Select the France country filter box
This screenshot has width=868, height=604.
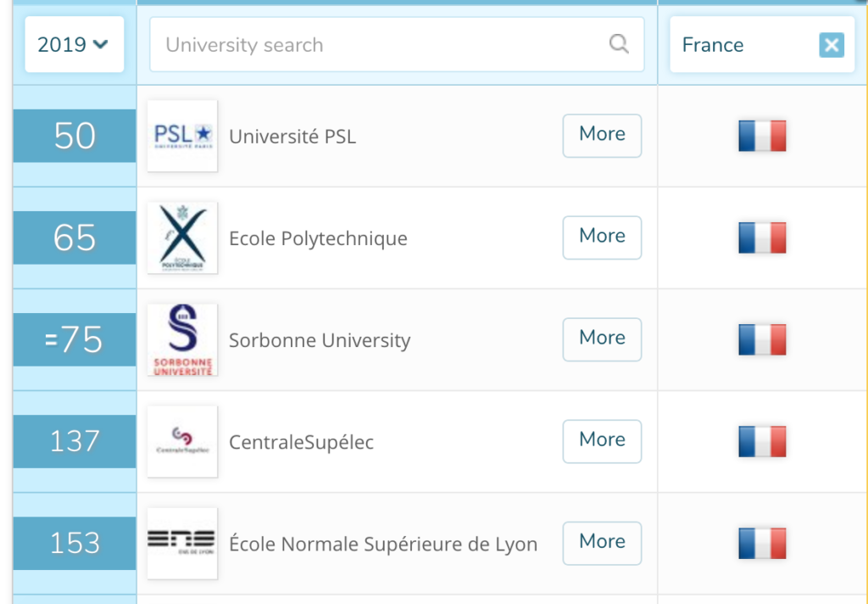click(762, 44)
